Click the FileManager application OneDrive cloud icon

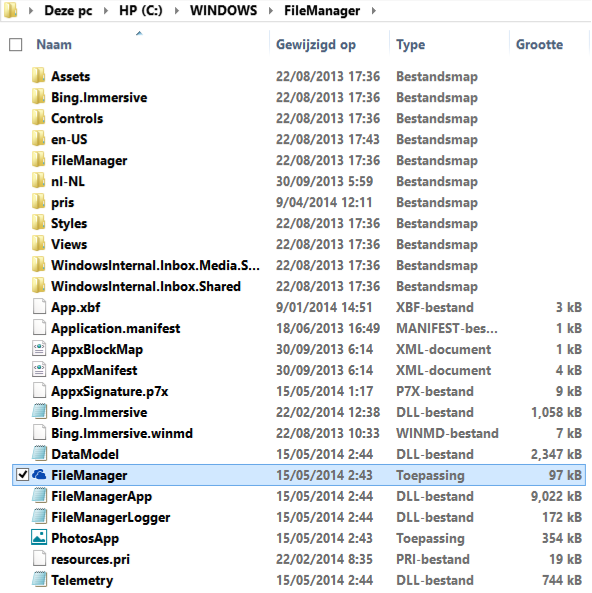click(39, 475)
